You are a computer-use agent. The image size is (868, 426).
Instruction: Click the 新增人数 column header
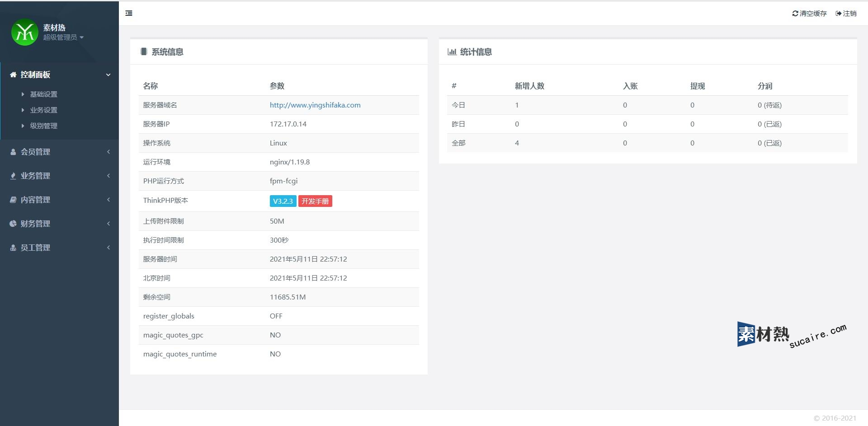click(529, 86)
